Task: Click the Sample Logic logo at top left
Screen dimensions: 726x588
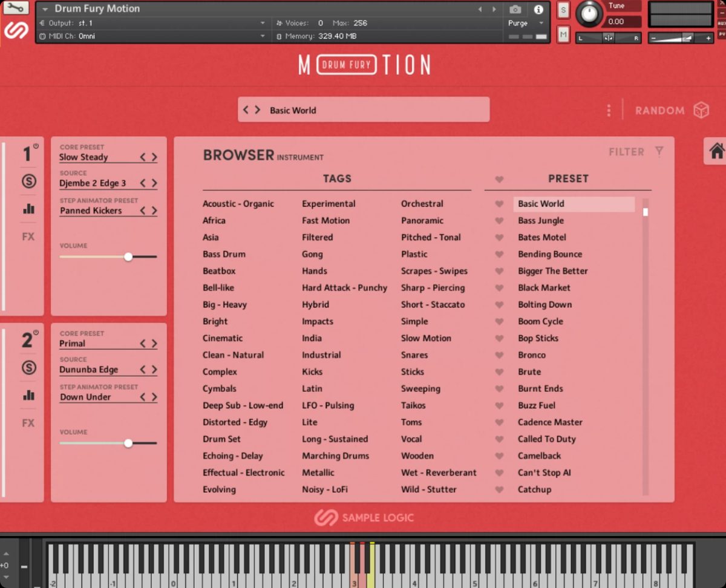Action: (16, 29)
